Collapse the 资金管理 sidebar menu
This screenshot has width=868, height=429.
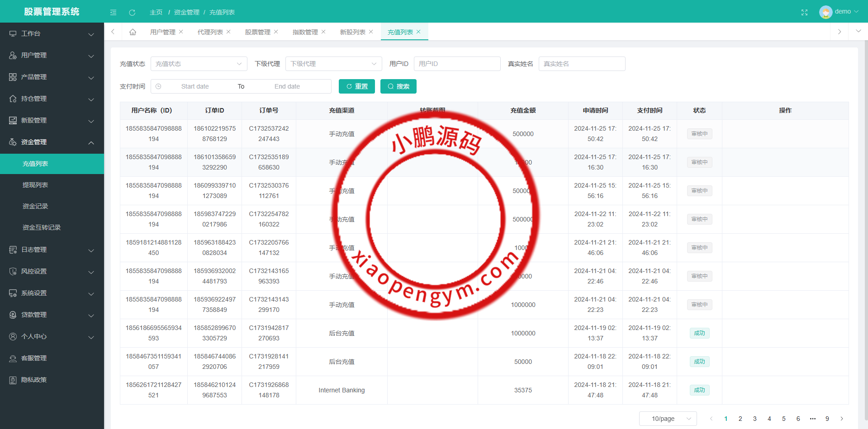tap(52, 142)
